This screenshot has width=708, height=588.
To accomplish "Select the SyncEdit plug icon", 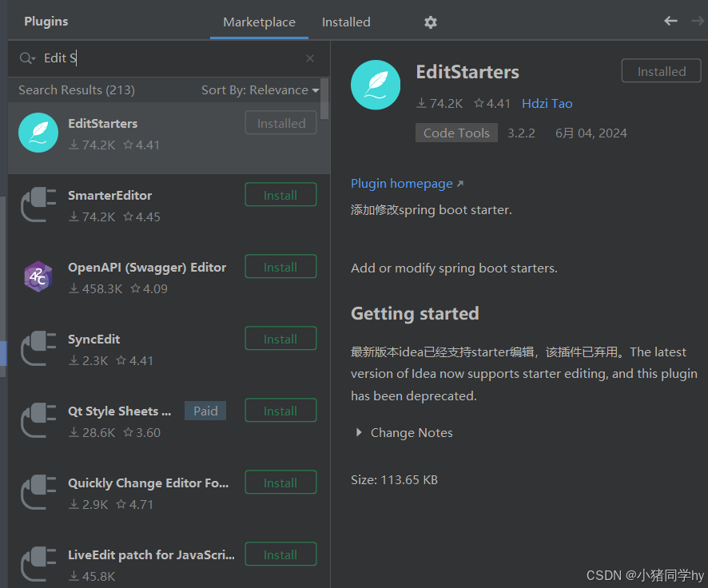I will (x=38, y=348).
